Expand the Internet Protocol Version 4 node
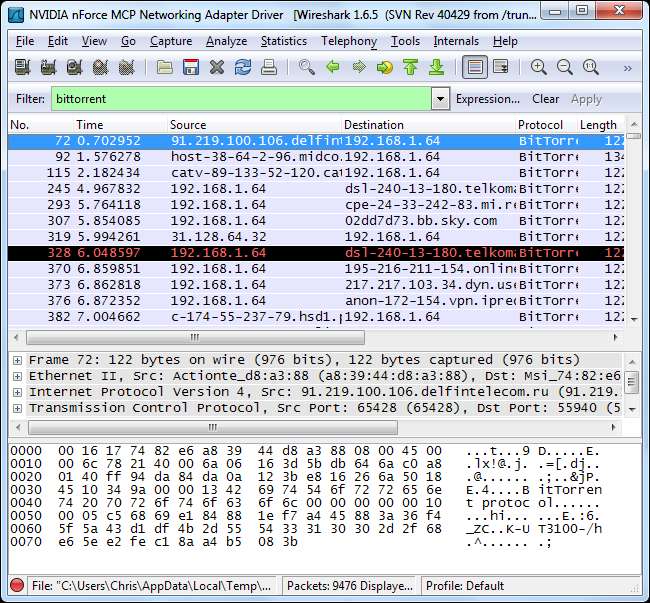The image size is (650, 603). [x=17, y=392]
